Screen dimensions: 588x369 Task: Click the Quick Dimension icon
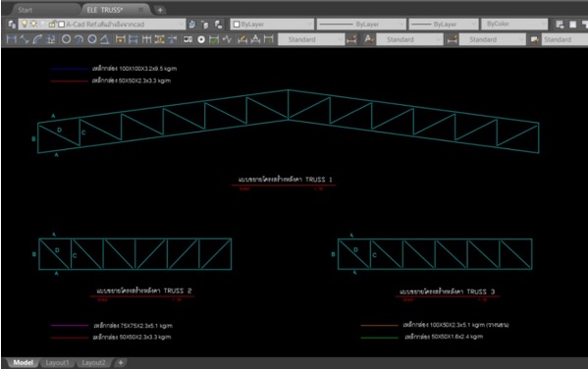(120, 39)
